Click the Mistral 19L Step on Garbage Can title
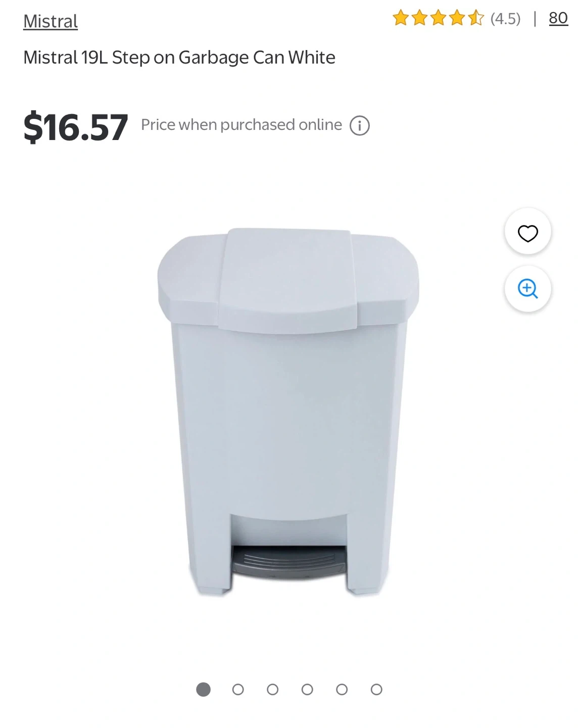This screenshot has height=728, width=580. click(179, 58)
